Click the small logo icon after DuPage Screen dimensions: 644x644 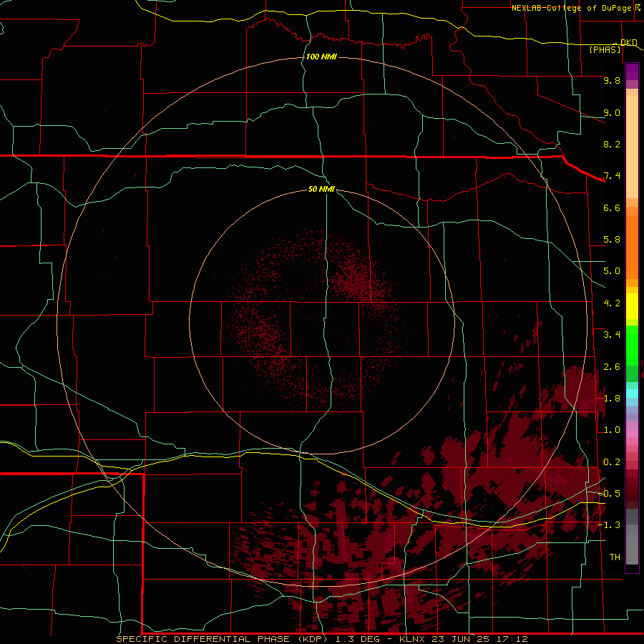pos(638,7)
